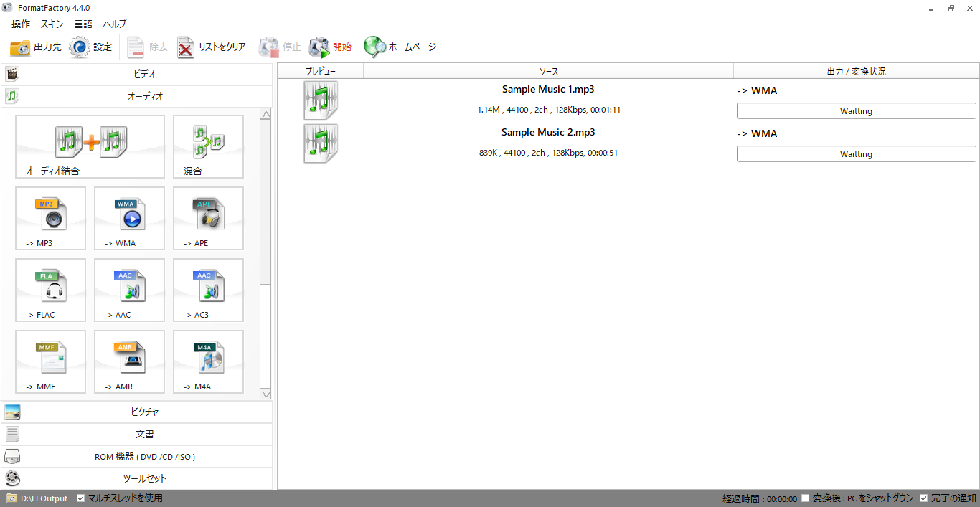Choose the -> MMF conversion icon
Image resolution: width=980 pixels, height=507 pixels.
(x=50, y=362)
